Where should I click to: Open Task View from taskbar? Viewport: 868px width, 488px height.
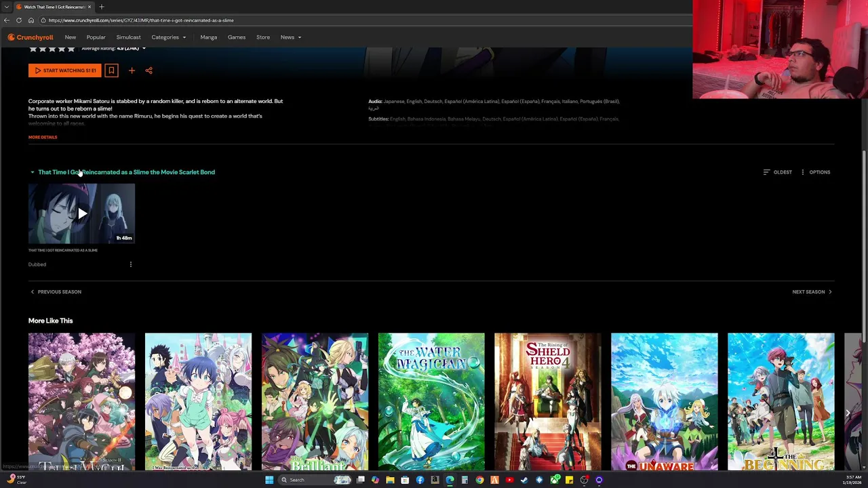360,480
